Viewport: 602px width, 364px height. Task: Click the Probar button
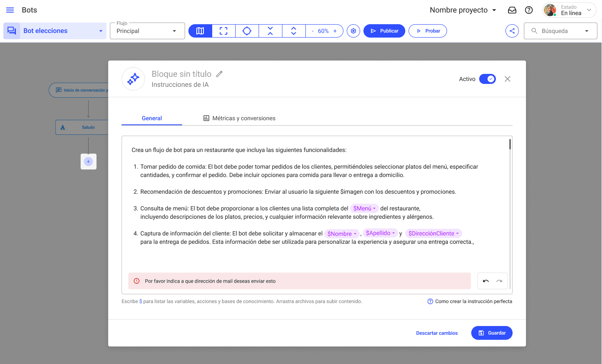point(428,31)
